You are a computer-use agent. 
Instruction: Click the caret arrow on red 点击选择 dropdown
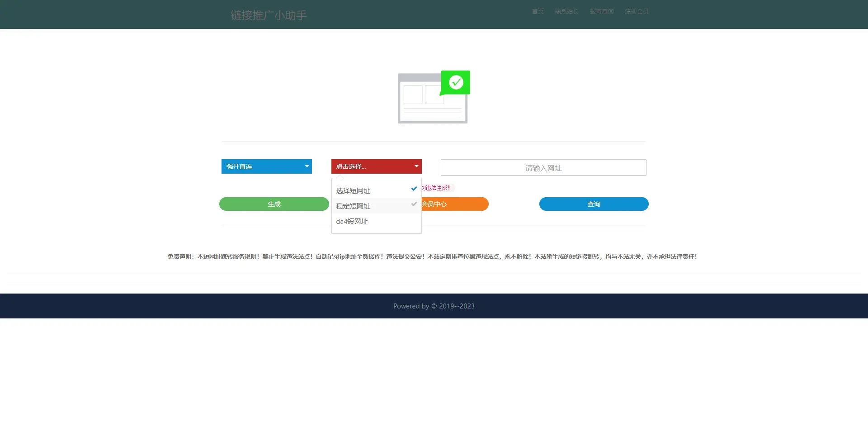pyautogui.click(x=416, y=166)
